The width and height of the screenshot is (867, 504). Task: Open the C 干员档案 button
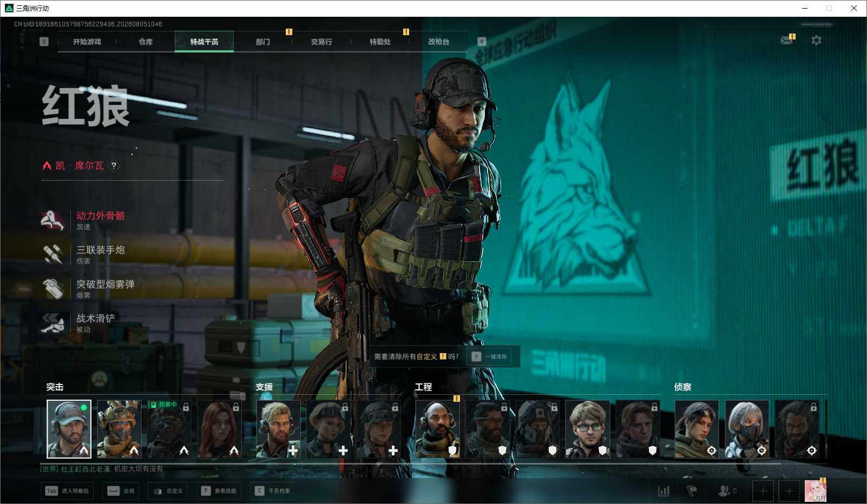[x=272, y=491]
